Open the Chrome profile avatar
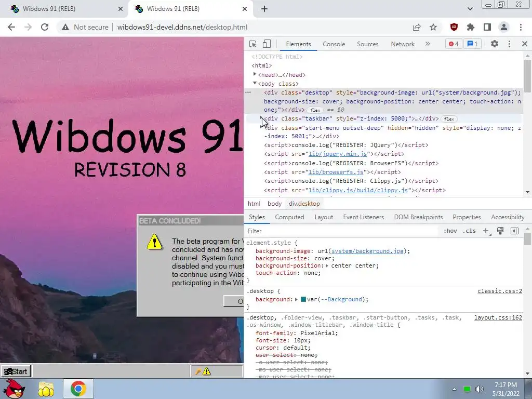This screenshot has height=399, width=532. coord(504,27)
